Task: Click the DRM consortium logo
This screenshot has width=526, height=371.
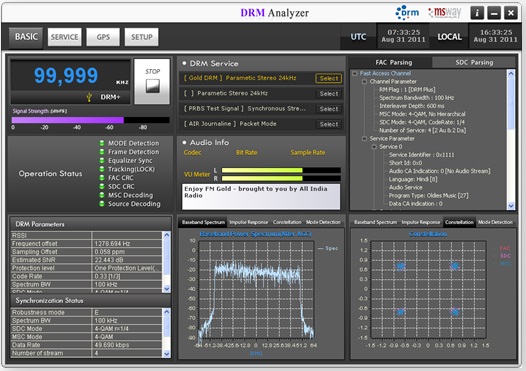Action: [407, 13]
